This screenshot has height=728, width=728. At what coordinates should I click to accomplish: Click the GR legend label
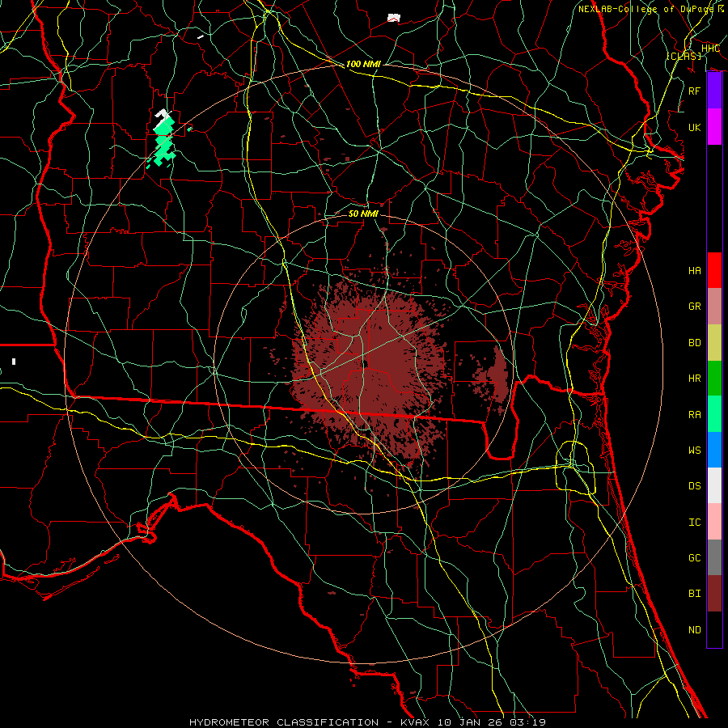[x=694, y=307]
